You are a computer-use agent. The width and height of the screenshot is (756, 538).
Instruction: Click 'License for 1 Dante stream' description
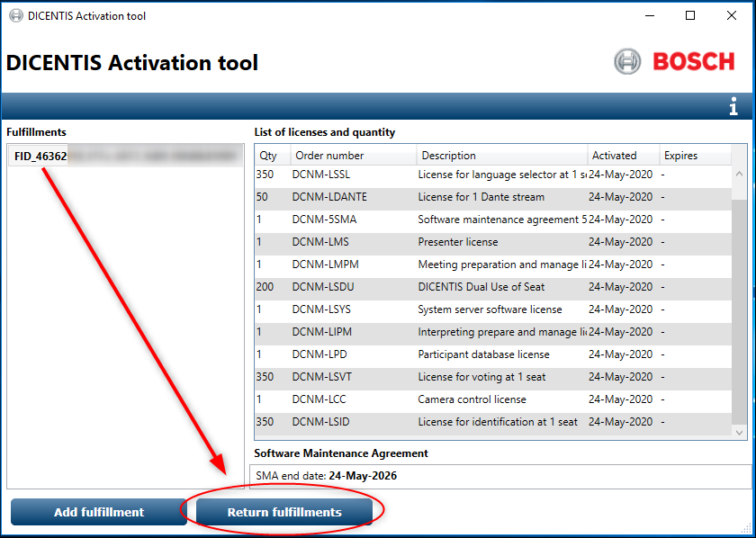coord(481,197)
